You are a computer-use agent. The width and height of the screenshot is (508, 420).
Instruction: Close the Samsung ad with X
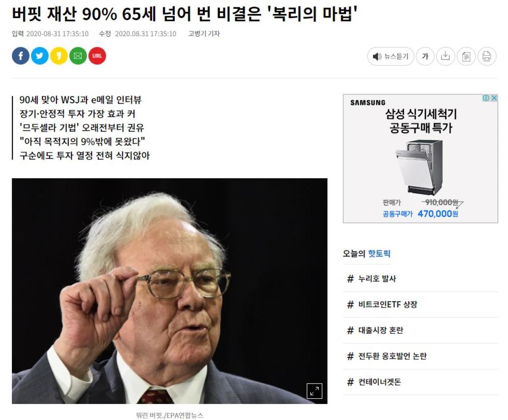click(x=494, y=98)
